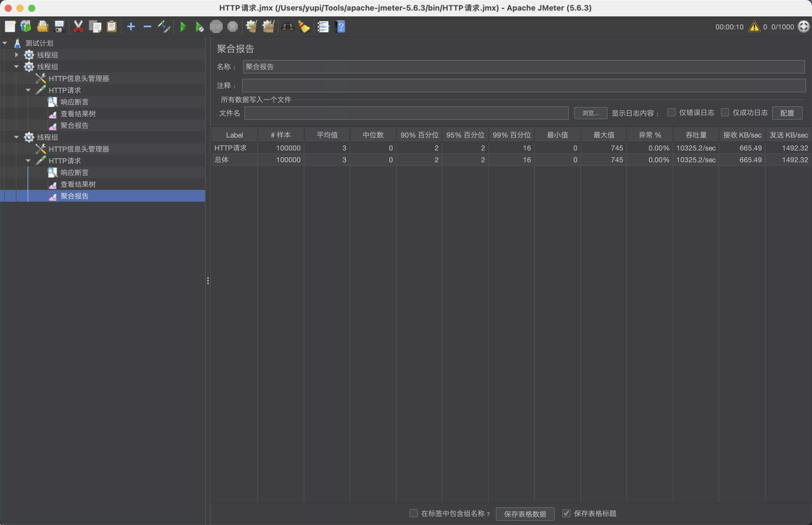Collapse the 测试计划 root node

click(5, 43)
